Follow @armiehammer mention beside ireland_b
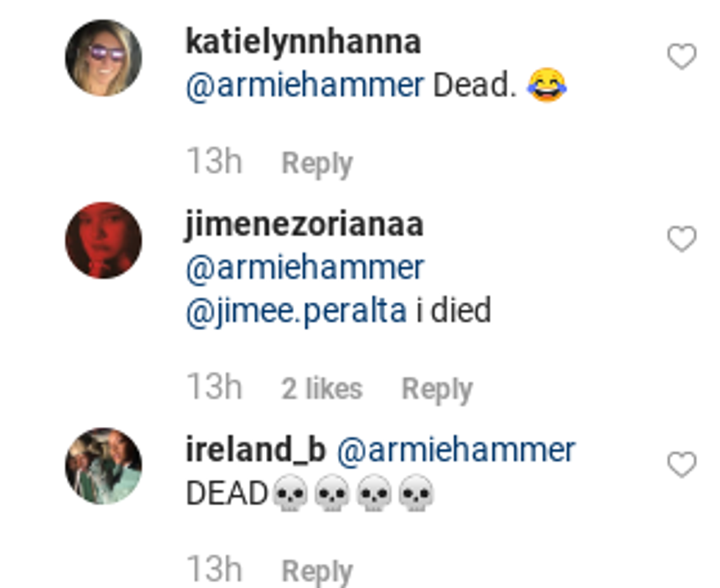Screen dimensions: 720x588 [456, 450]
